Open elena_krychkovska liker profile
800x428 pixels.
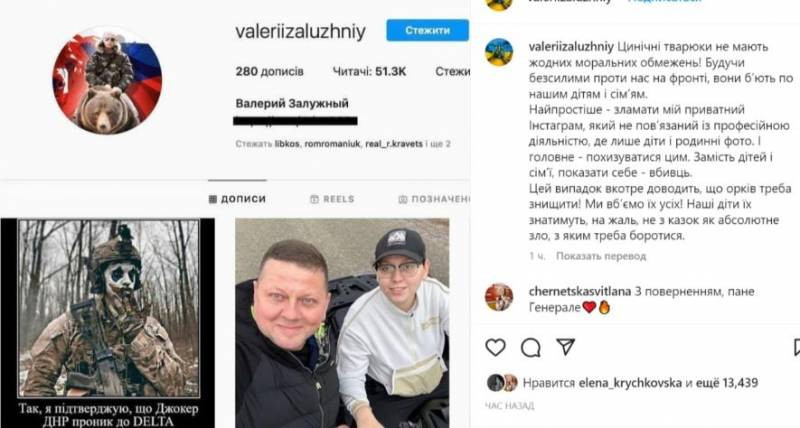pos(630,383)
